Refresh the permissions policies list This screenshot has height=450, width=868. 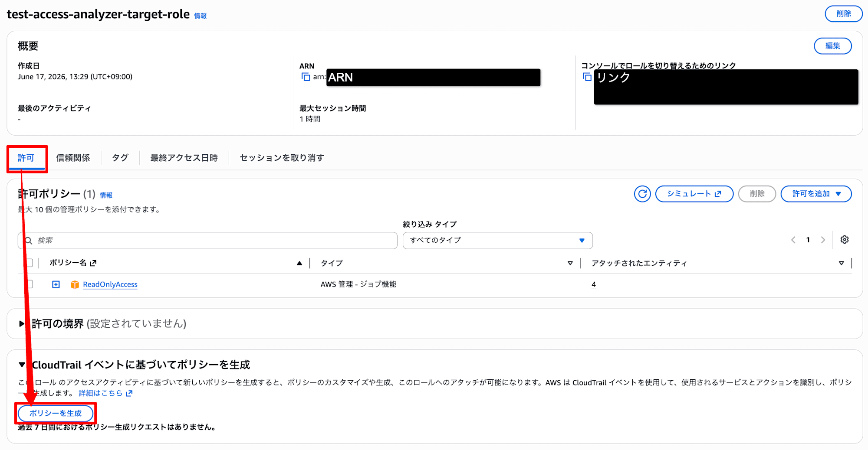[x=642, y=194]
